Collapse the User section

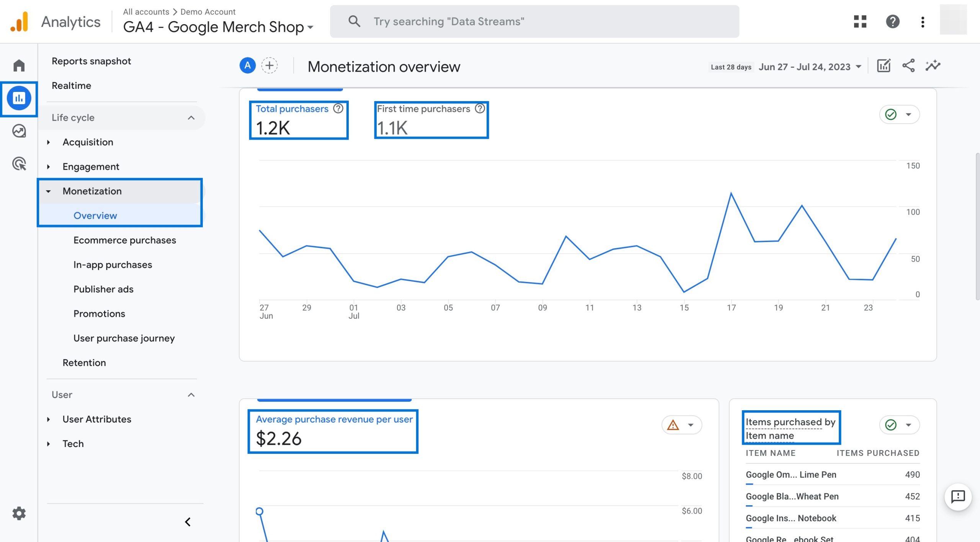coord(191,395)
